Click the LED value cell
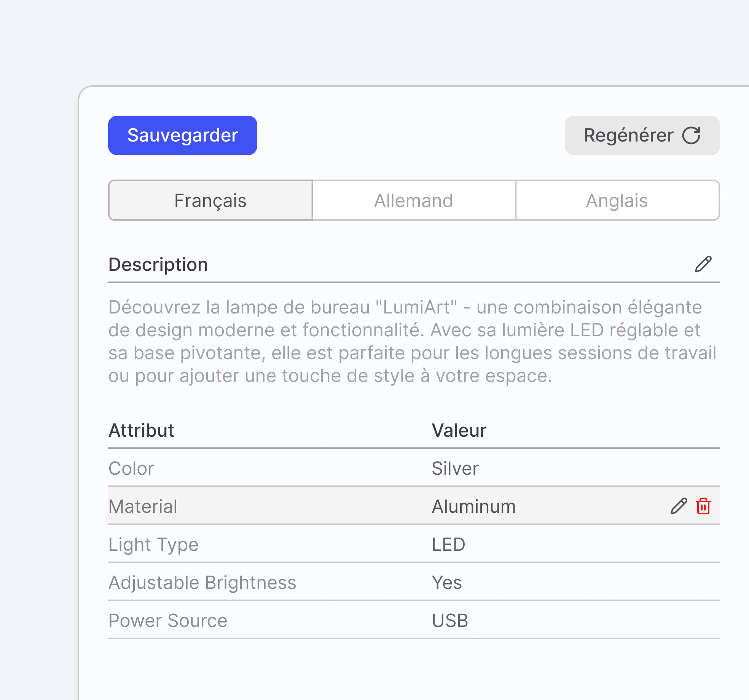The height and width of the screenshot is (700, 749). point(448,544)
